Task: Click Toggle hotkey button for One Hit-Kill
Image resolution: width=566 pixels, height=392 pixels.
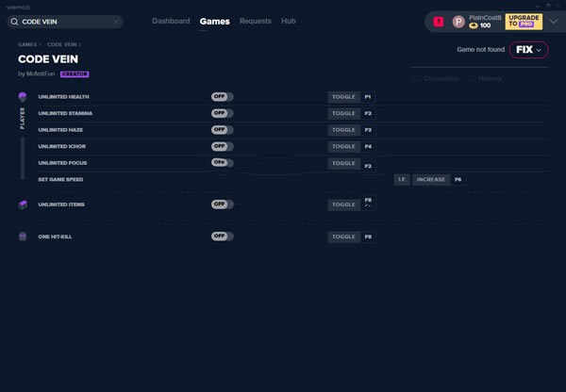Action: pos(343,237)
